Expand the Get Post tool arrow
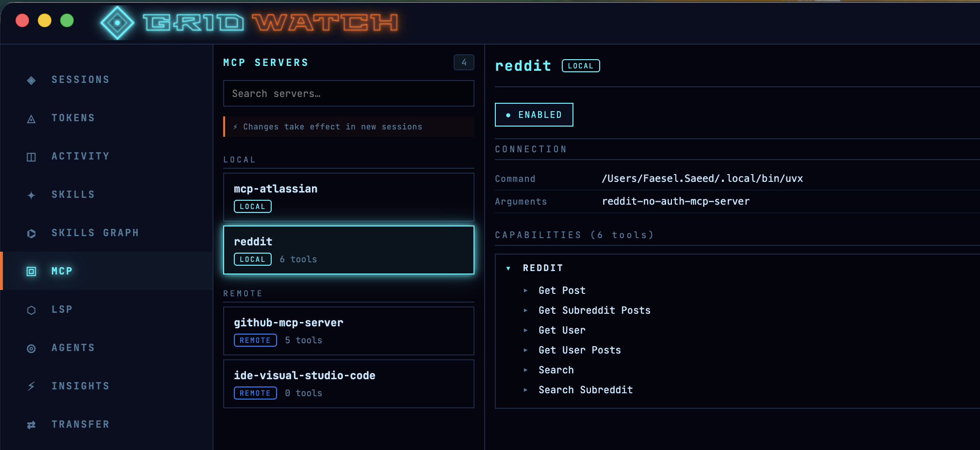Screen dimensions: 980x450 525,290
